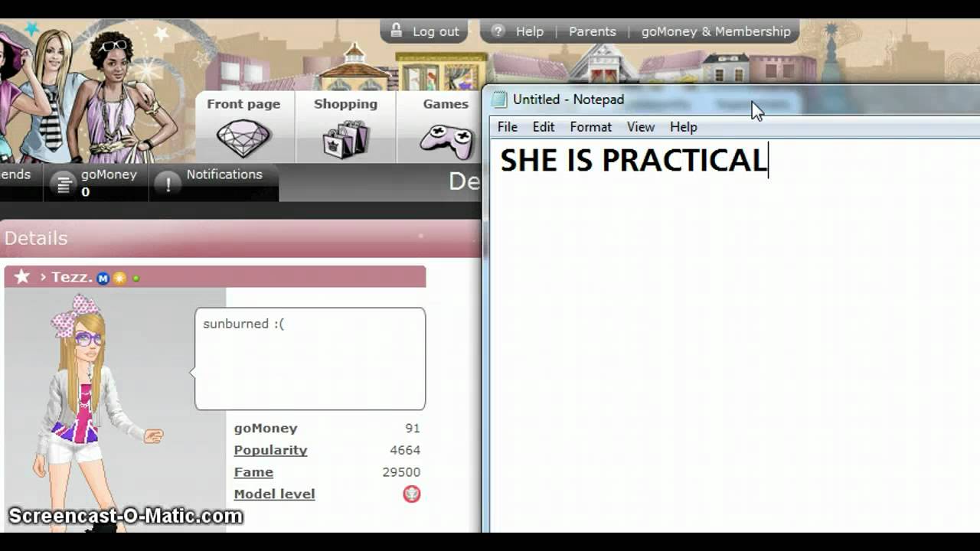
Task: Click the green online status dot
Action: (x=136, y=279)
